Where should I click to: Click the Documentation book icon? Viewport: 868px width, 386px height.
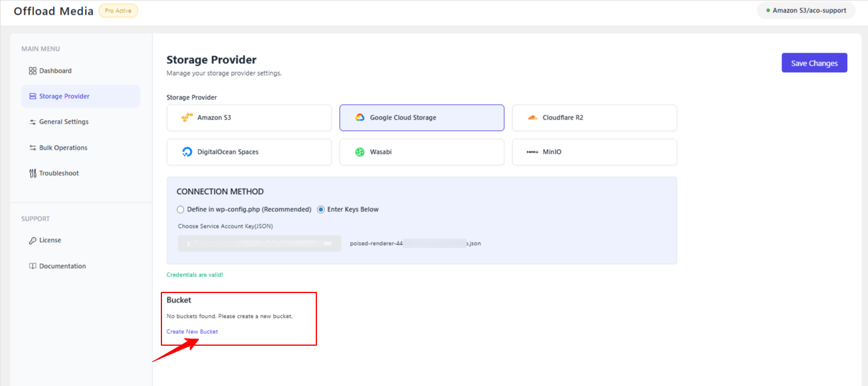pos(33,266)
